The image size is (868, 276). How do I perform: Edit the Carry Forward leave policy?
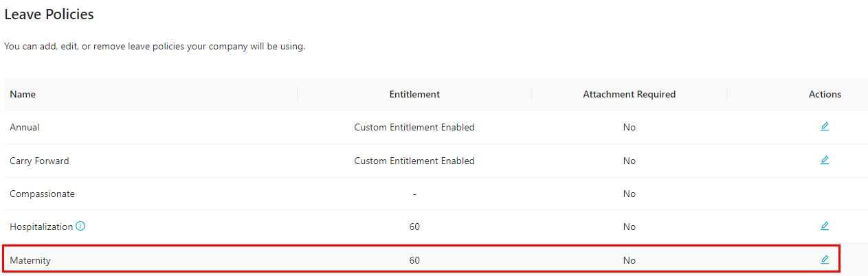824,160
